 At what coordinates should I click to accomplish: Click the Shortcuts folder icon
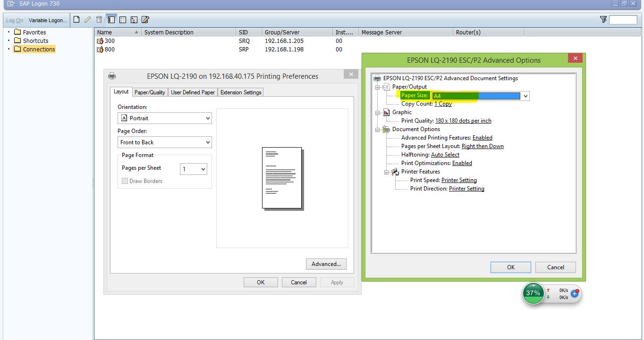[17, 41]
